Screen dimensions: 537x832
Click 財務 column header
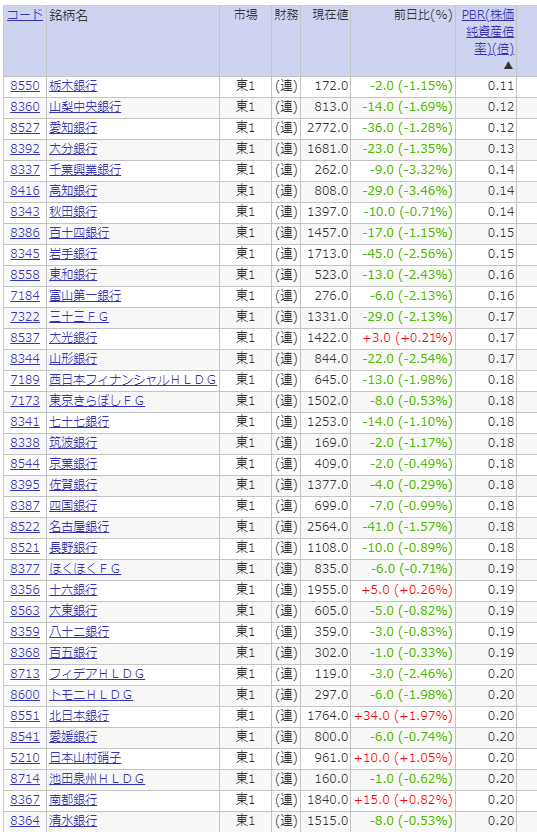click(286, 15)
